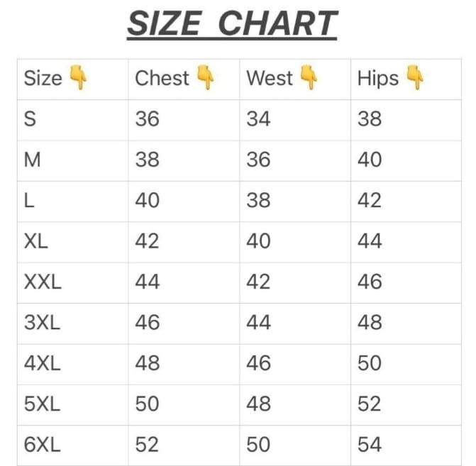Select the 3XL size row label

click(x=42, y=322)
